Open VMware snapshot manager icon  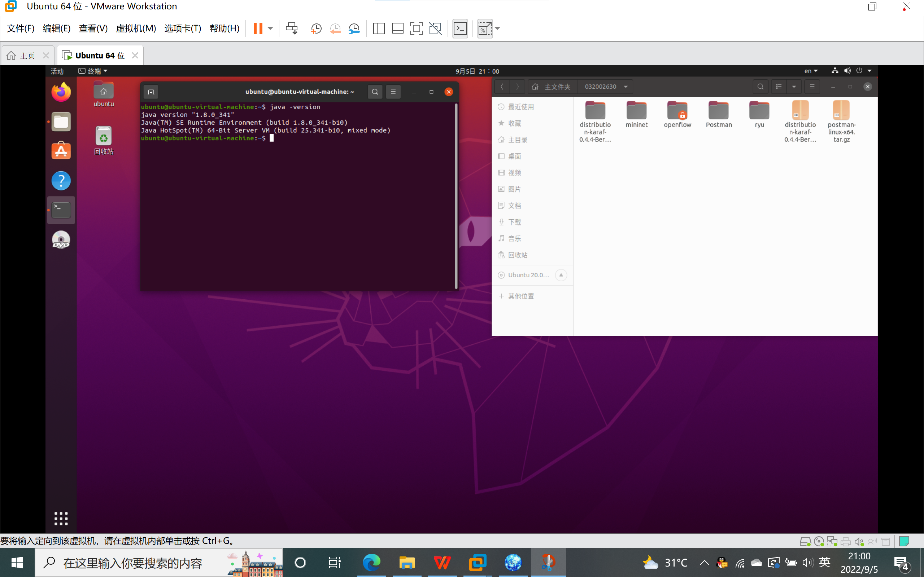click(x=354, y=28)
